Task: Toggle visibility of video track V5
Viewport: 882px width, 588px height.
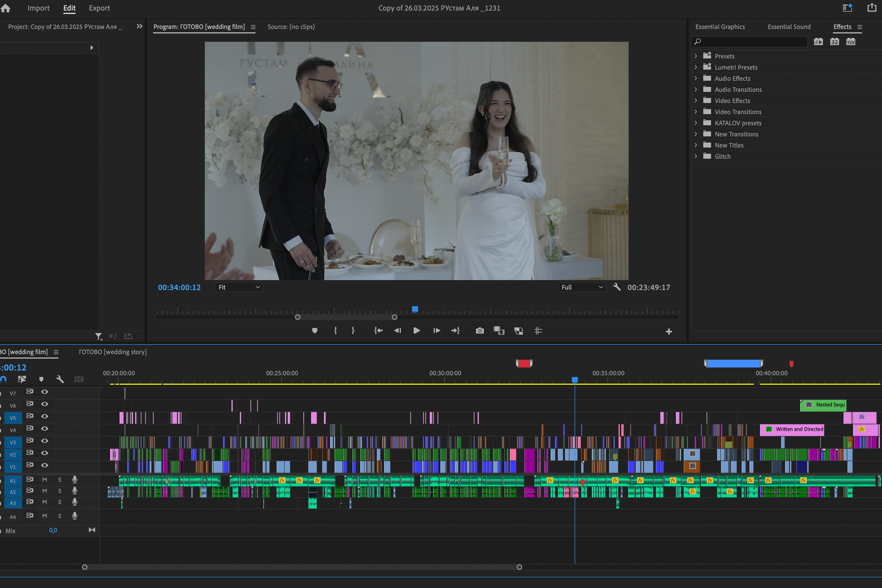Action: coord(45,416)
